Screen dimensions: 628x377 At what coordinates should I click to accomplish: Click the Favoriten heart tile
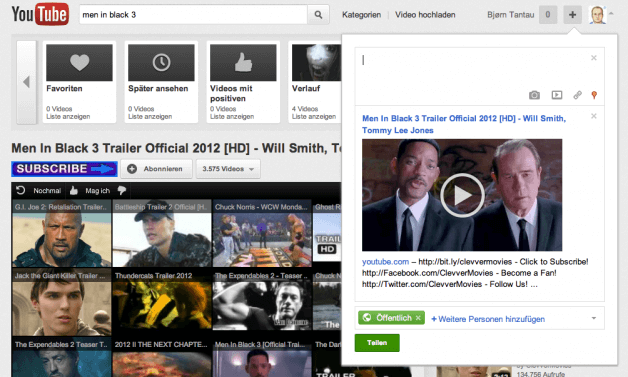(x=79, y=62)
